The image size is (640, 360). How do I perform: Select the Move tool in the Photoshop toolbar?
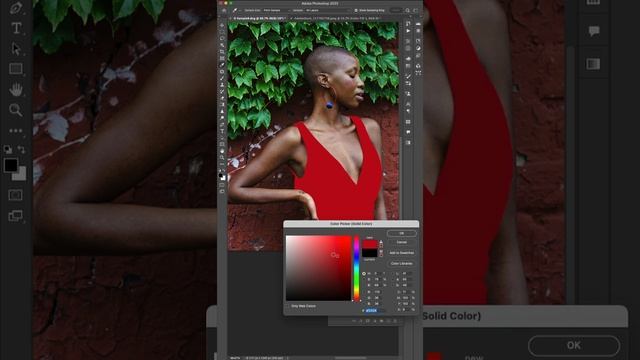point(222,25)
